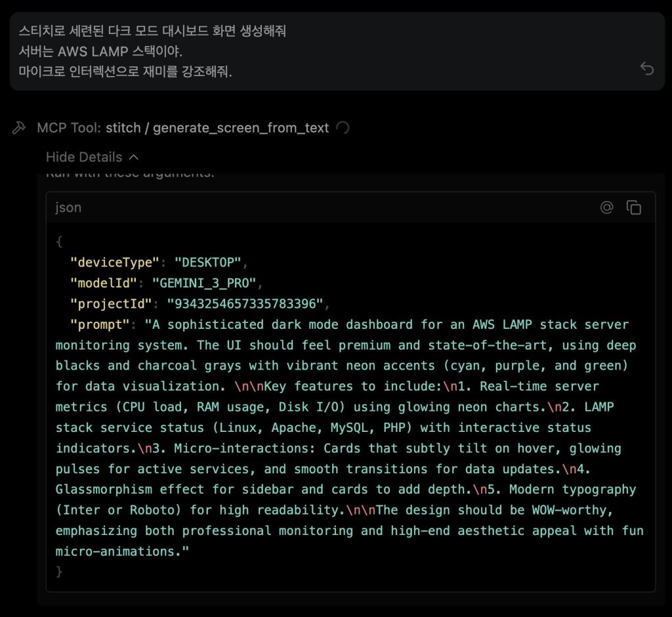Collapse the Hide Details section
Screen dimensions: 672x617
click(x=84, y=157)
